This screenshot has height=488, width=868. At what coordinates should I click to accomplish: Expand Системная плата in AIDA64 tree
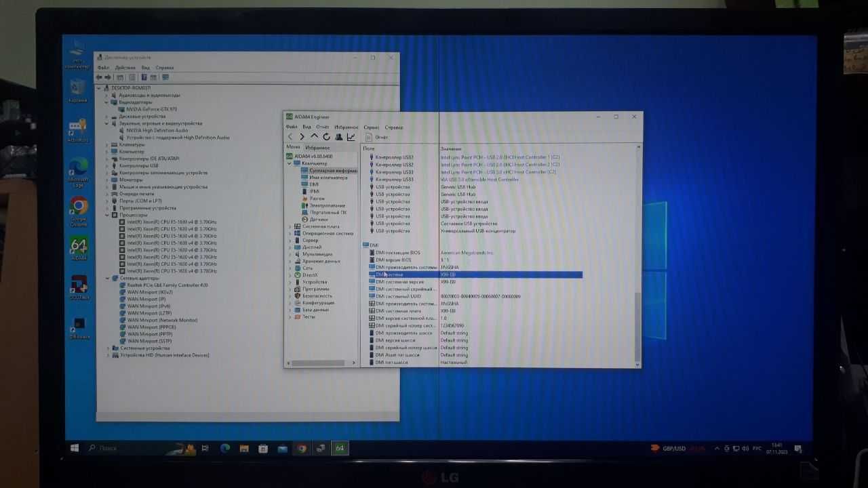(x=290, y=226)
